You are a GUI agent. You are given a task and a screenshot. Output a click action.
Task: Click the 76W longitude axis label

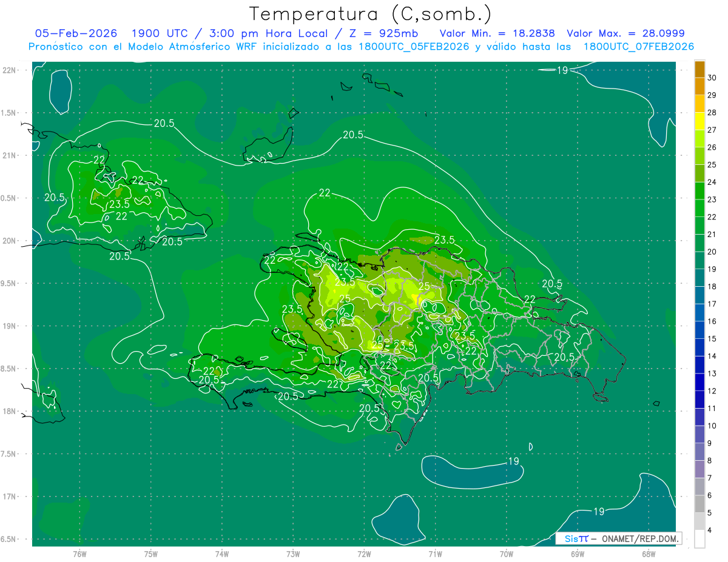click(79, 554)
